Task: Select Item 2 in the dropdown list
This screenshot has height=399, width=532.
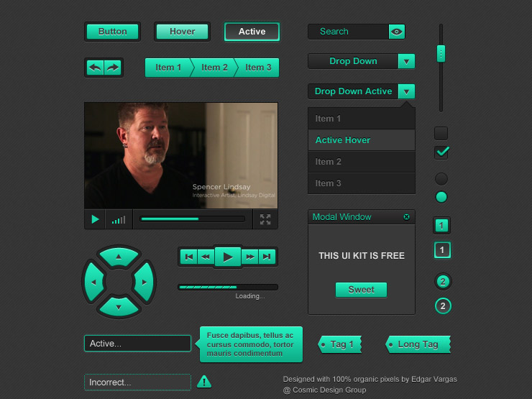Action: pyautogui.click(x=362, y=162)
